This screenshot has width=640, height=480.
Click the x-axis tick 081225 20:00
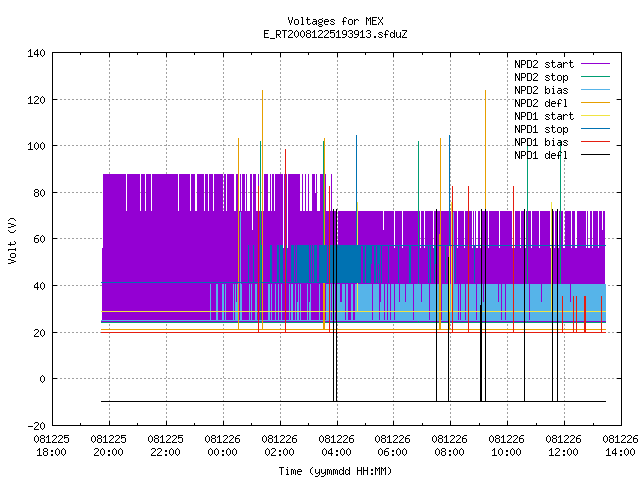[x=109, y=446]
